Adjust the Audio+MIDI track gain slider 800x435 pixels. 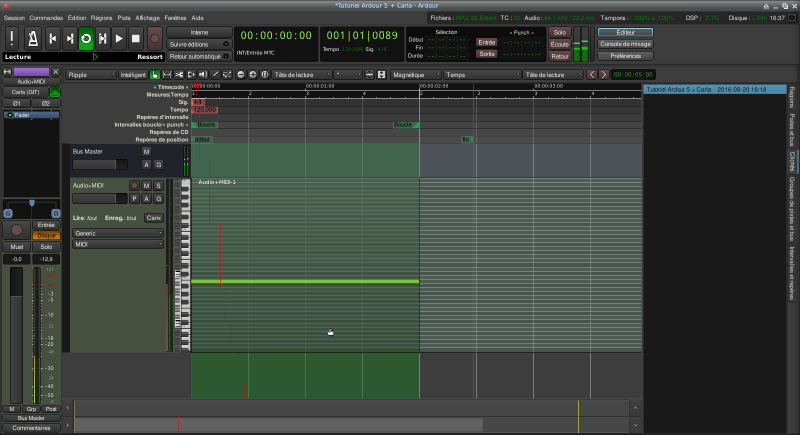point(100,199)
